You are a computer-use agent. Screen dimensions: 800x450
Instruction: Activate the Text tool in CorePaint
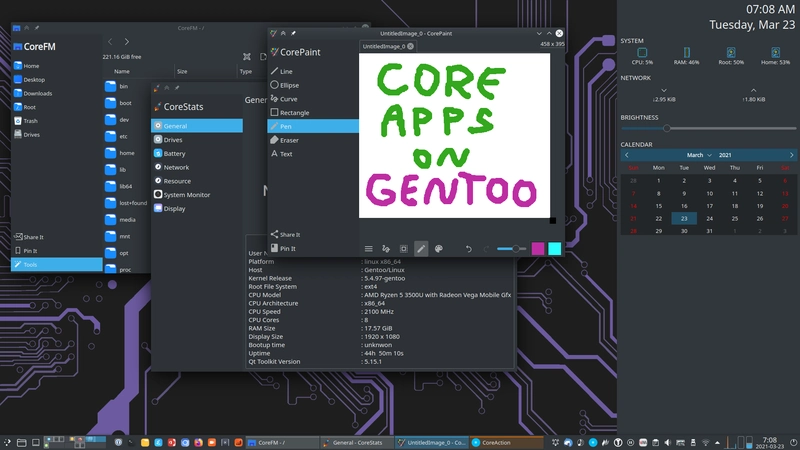coord(286,154)
